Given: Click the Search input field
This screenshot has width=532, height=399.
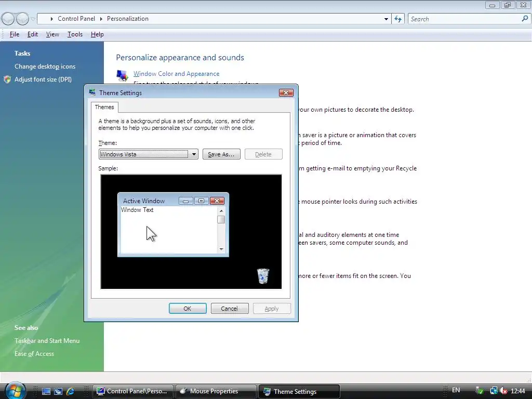Looking at the screenshot, I should click(x=464, y=19).
